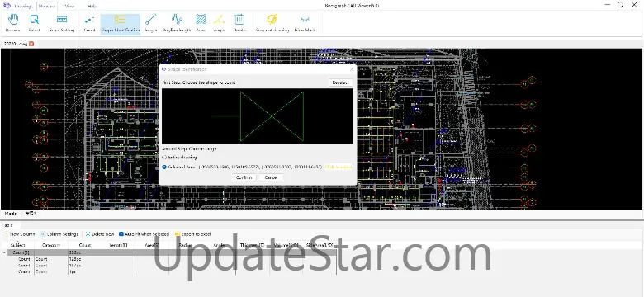Open the Scale Setting tool
The width and height of the screenshot is (644, 297).
pos(62,23)
